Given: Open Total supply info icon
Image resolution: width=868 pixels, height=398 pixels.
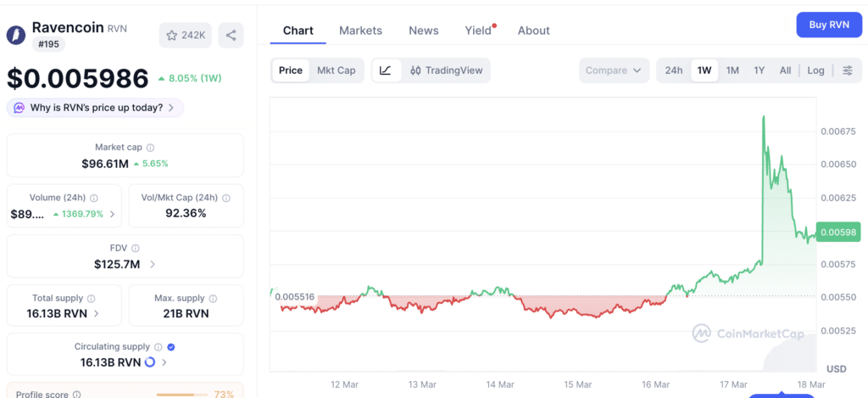Looking at the screenshot, I should click(92, 299).
